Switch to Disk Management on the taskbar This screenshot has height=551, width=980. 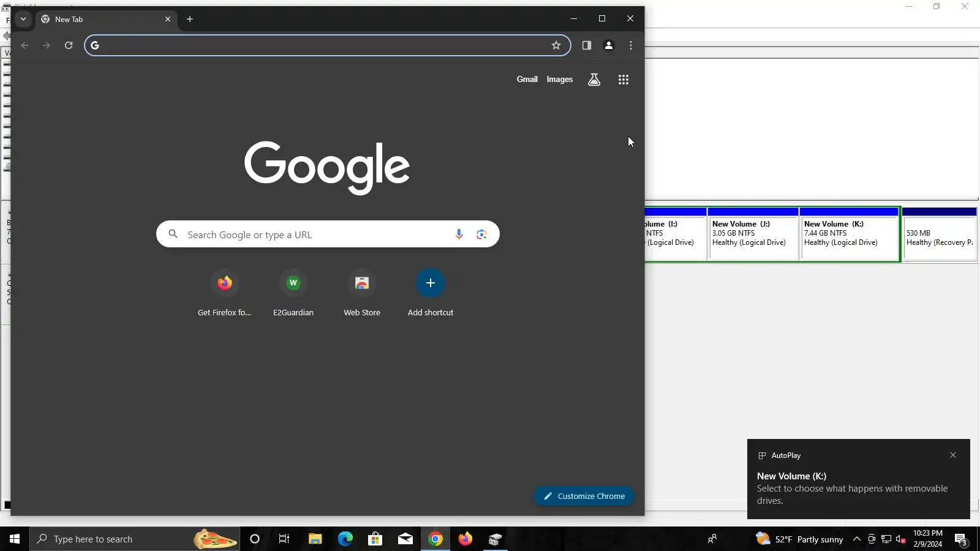click(496, 539)
